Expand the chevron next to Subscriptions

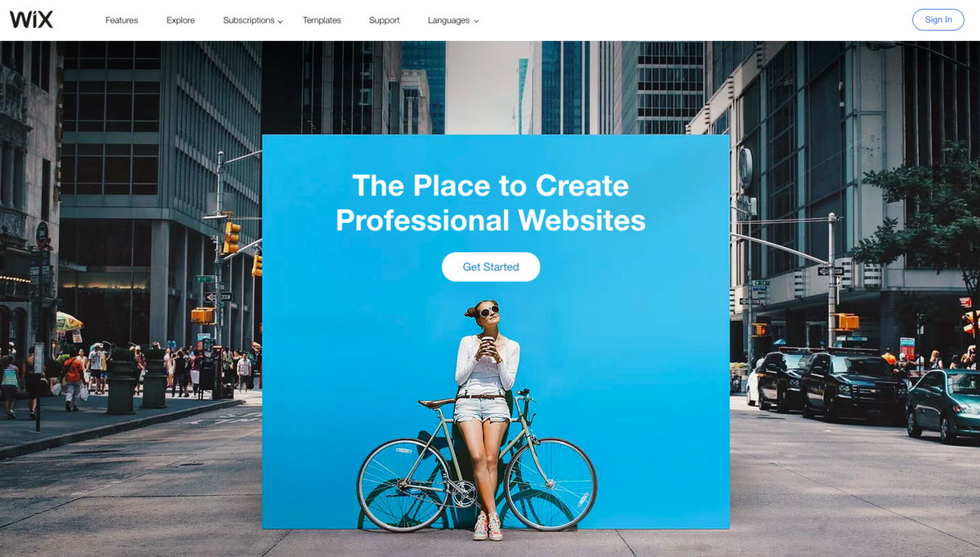pyautogui.click(x=280, y=21)
